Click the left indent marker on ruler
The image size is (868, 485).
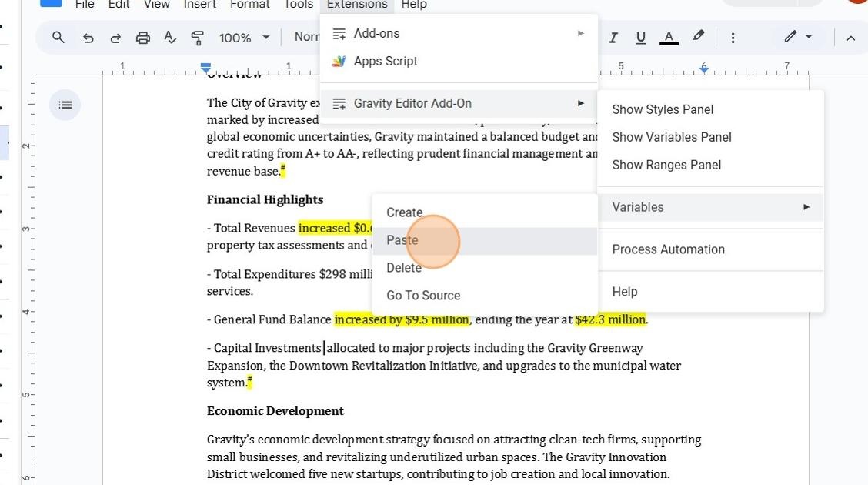[x=205, y=68]
